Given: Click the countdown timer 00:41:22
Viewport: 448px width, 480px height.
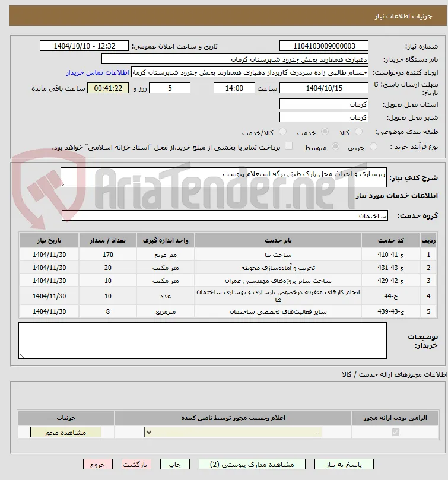Looking at the screenshot, I should pyautogui.click(x=108, y=88).
